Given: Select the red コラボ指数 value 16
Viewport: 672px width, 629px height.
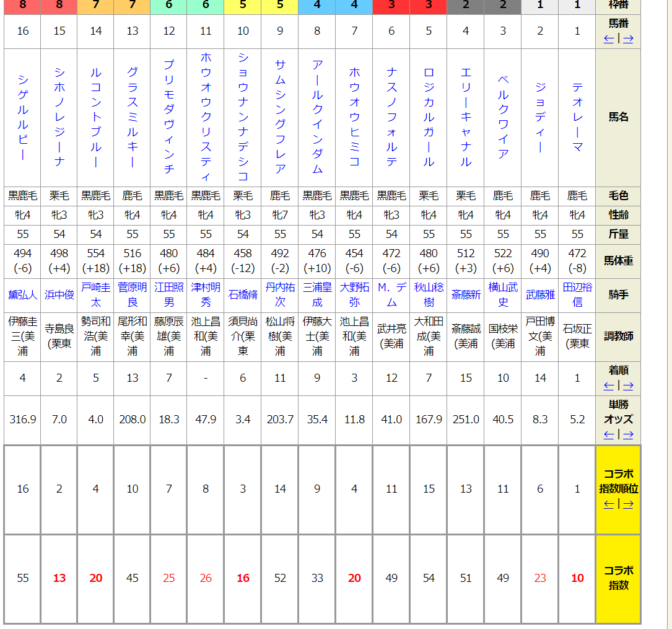Looking at the screenshot, I should 243,578.
